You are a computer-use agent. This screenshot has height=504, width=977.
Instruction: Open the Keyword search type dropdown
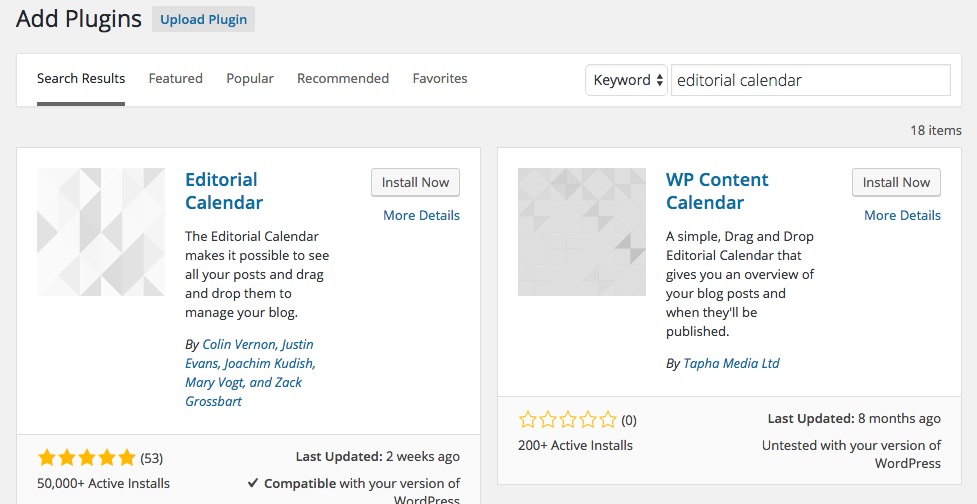tap(626, 80)
